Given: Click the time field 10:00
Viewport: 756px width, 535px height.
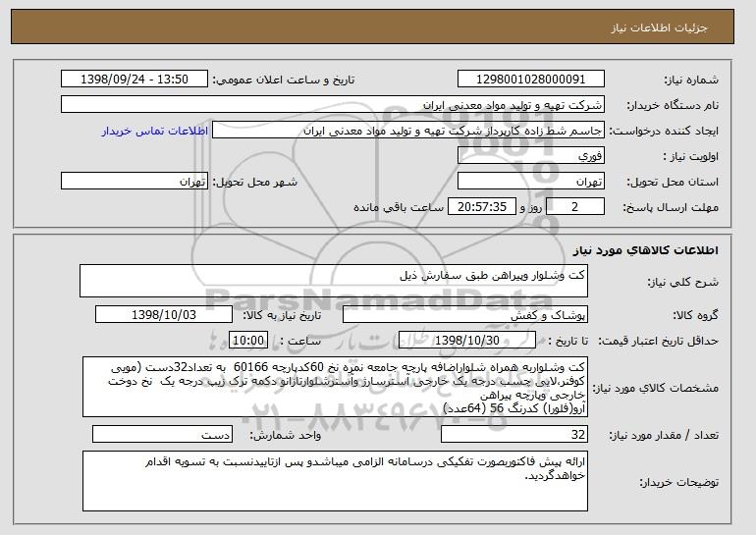Looking at the screenshot, I should (x=248, y=341).
